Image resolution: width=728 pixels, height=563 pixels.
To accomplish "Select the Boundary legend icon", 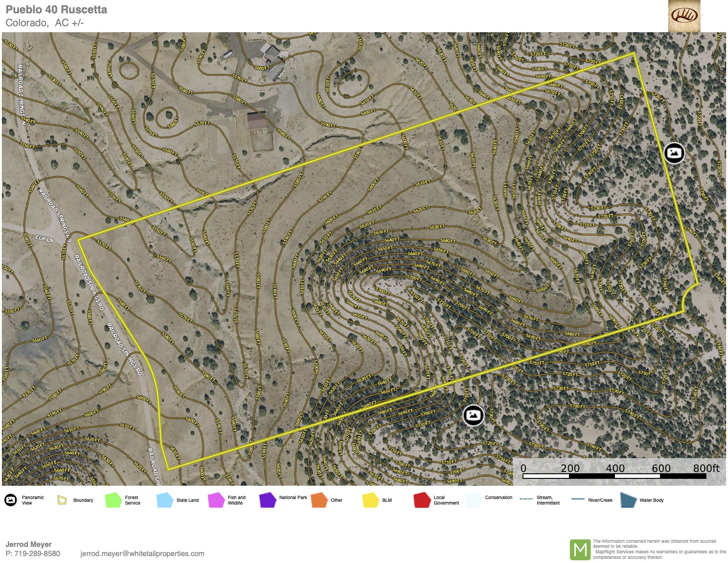I will pyautogui.click(x=62, y=500).
